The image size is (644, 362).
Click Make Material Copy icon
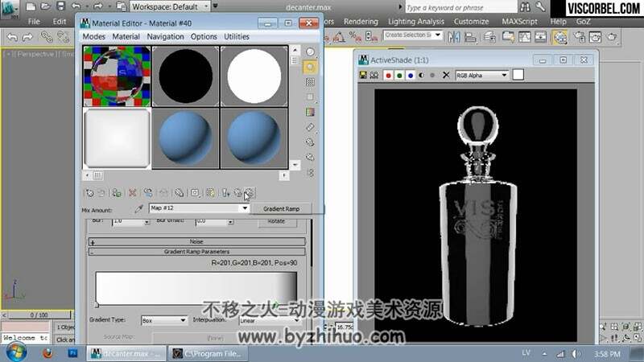click(148, 193)
